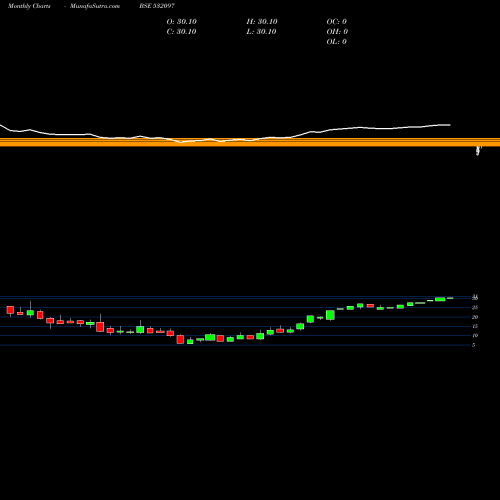Click the 'BSE 532097' symbol text
Viewport: 500px width, 500px height.
click(x=157, y=6)
